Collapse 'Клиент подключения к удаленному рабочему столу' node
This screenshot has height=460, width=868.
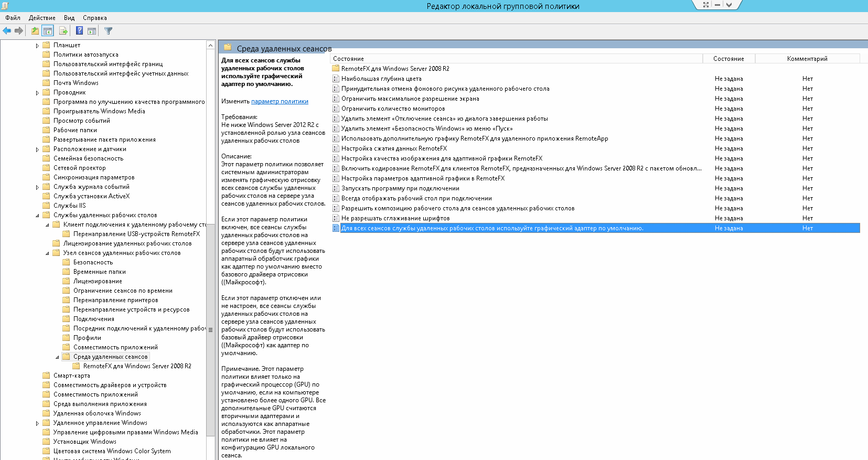click(x=47, y=225)
